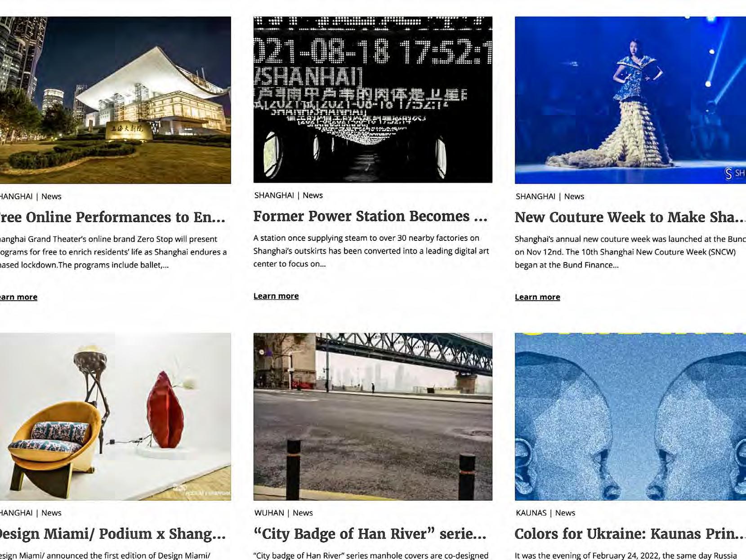The image size is (746, 560).
Task: Click Learn more under Former Power Station
Action: pos(276,296)
